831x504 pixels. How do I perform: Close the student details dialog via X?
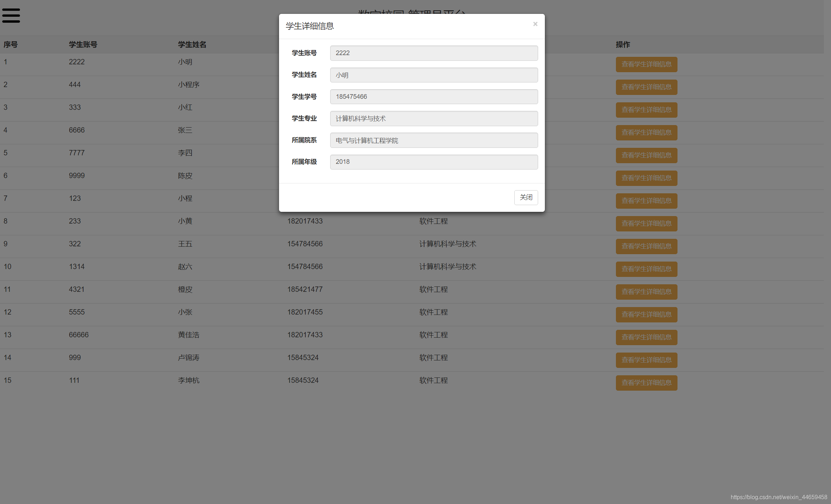(535, 24)
